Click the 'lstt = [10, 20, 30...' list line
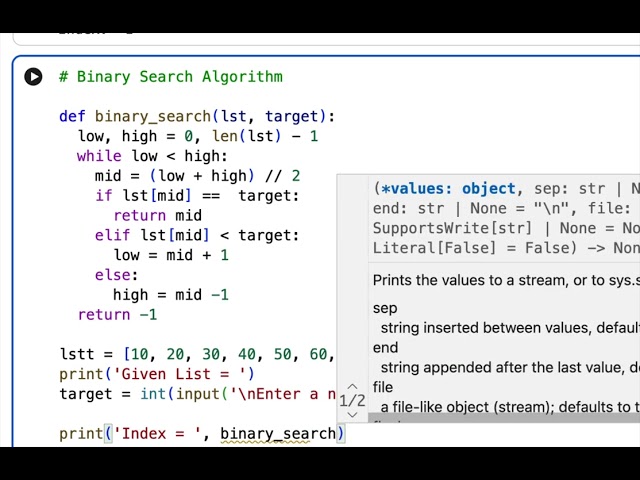This screenshot has width=640, height=480. [x=198, y=354]
